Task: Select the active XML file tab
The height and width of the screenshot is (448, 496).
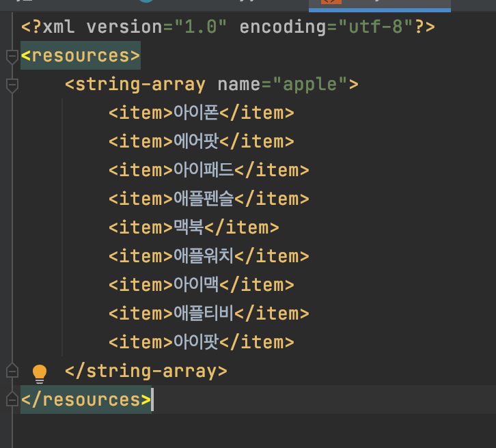Action: [x=380, y=5]
